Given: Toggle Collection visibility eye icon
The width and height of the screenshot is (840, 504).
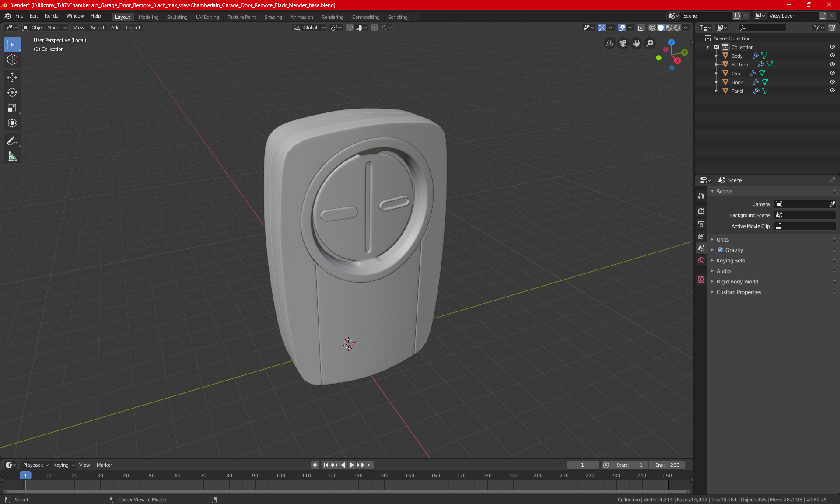Looking at the screenshot, I should pyautogui.click(x=832, y=47).
